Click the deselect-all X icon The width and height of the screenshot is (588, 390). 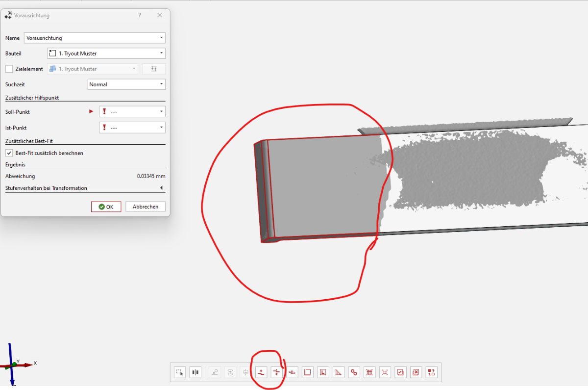pyautogui.click(x=416, y=372)
